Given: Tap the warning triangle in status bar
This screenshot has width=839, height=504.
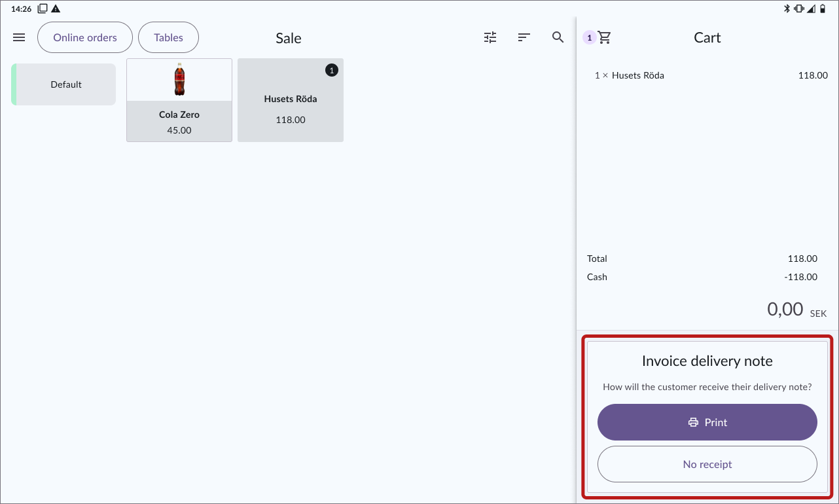Looking at the screenshot, I should [x=56, y=9].
